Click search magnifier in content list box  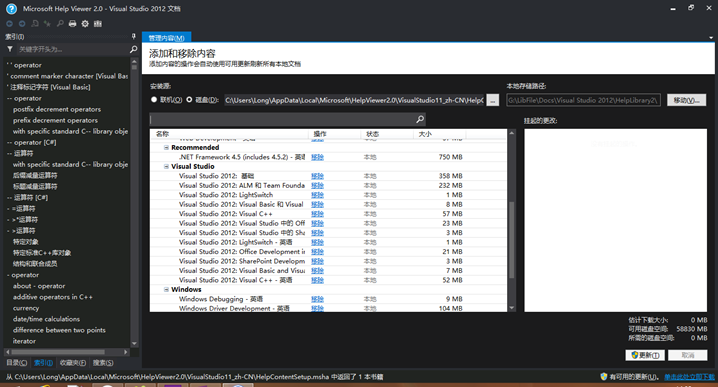pos(420,120)
